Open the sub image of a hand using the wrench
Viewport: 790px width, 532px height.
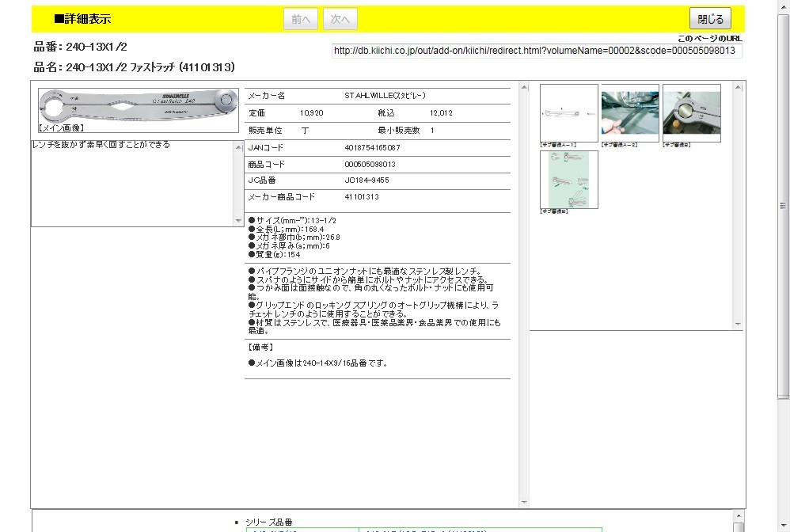pyautogui.click(x=630, y=113)
